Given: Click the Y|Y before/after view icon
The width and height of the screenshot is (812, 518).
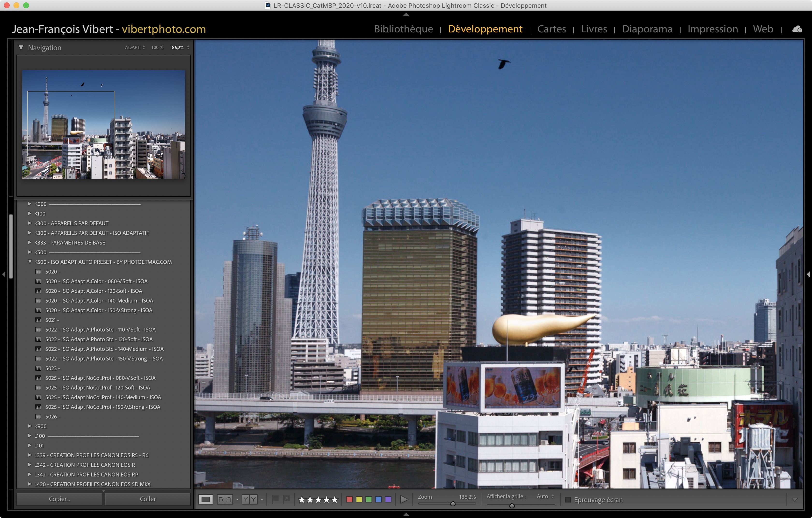Looking at the screenshot, I should (x=250, y=499).
